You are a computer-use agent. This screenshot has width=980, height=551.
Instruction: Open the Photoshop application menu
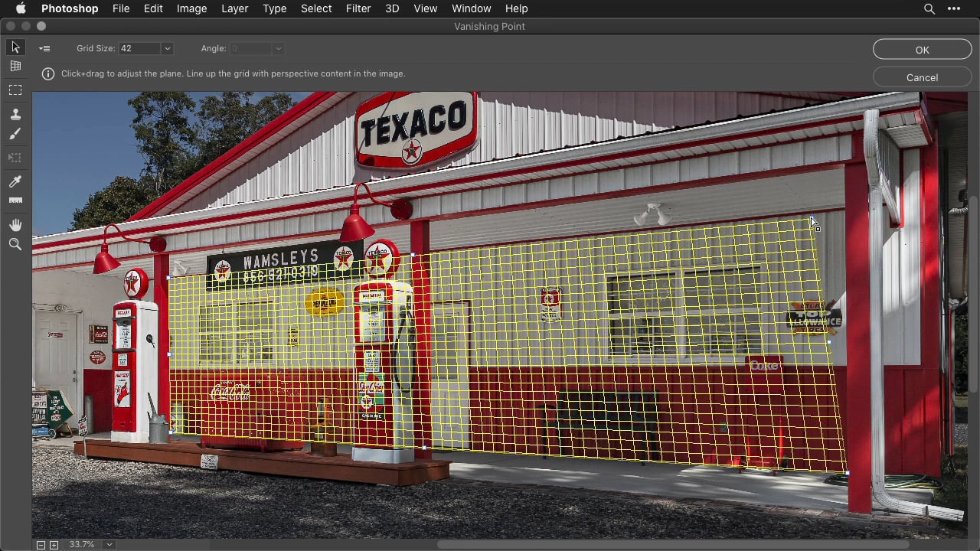tap(70, 8)
